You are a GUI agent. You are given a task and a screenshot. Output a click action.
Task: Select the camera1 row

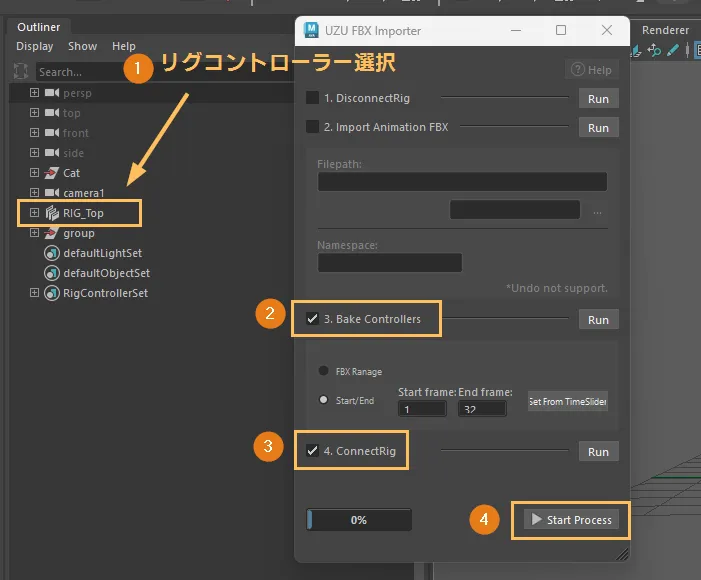[x=84, y=193]
